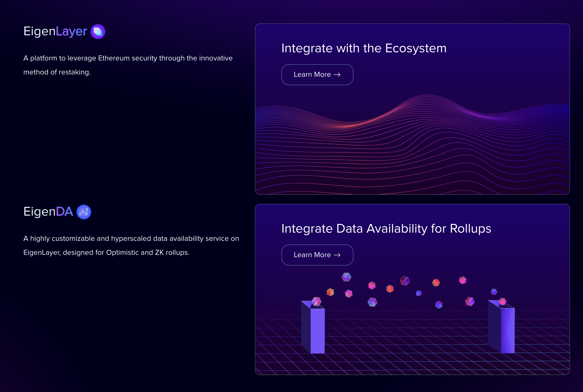Click 'Learn More' in the Data Availability card
Image resolution: width=583 pixels, height=392 pixels.
pyautogui.click(x=317, y=255)
